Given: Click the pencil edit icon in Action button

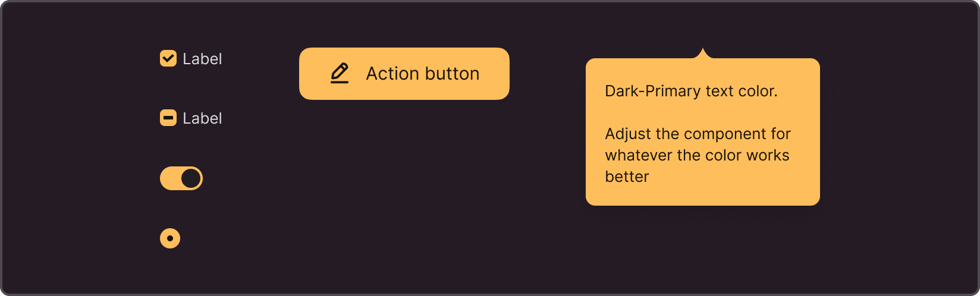Looking at the screenshot, I should (x=340, y=73).
